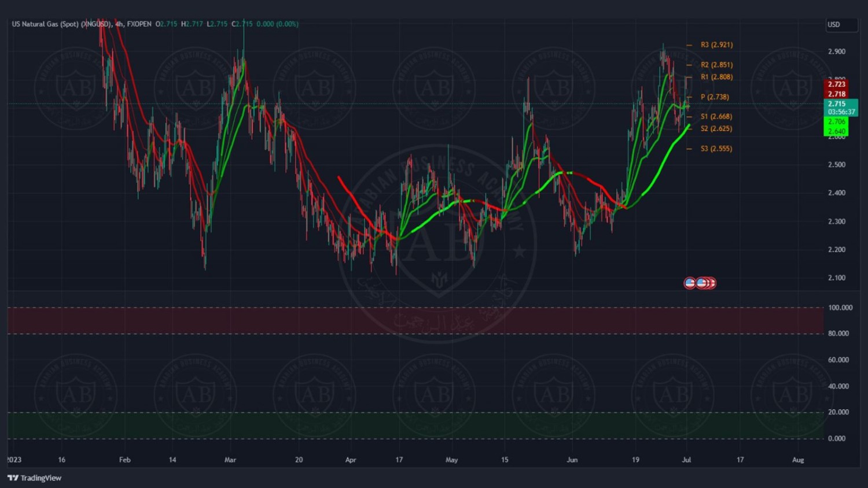This screenshot has height=488, width=868.
Task: Click the US Natural Gas (Spot) symbol title
Action: (61, 24)
